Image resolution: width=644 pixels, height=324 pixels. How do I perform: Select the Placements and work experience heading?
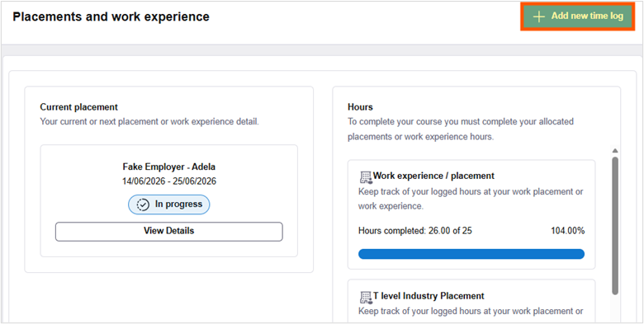111,16
